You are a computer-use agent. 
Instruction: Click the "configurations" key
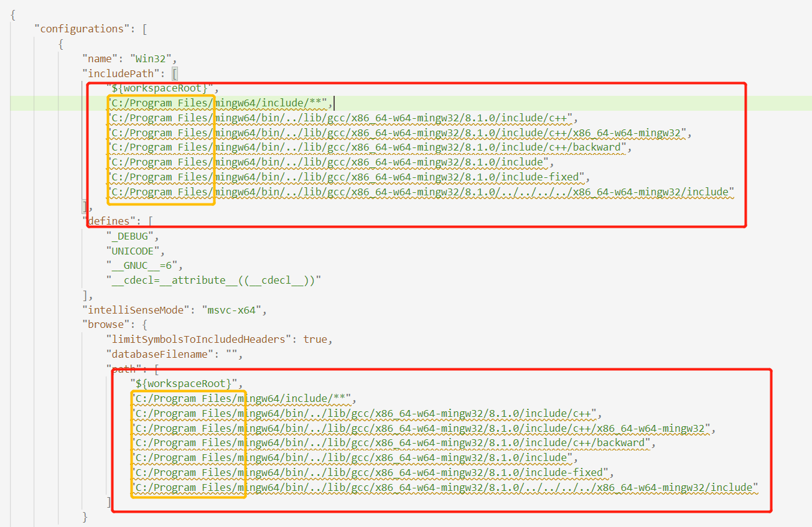[81, 29]
